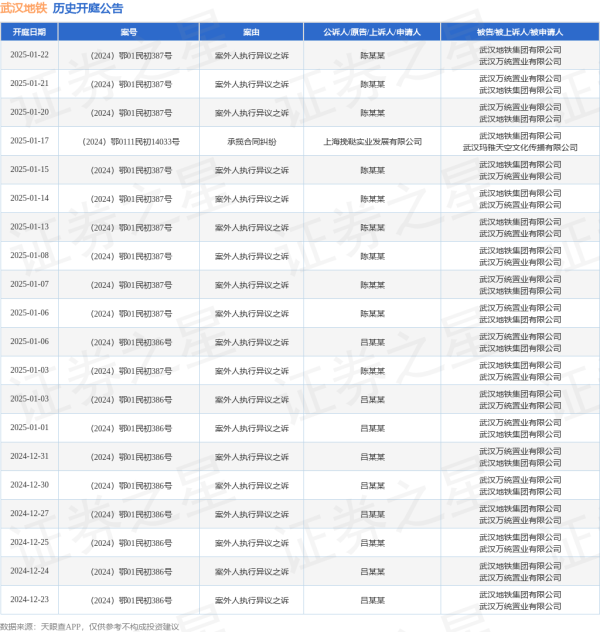Select the date cell 2025-01-08
600x632 pixels.
29,255
